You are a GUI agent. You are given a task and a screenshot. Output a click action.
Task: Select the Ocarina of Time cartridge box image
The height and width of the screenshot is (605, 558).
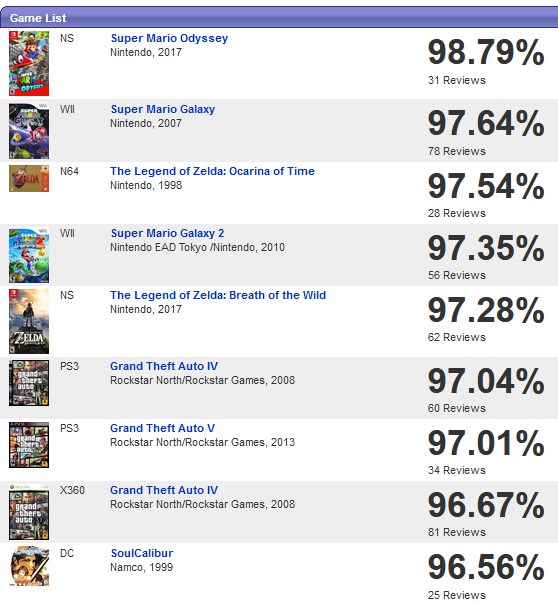29,179
